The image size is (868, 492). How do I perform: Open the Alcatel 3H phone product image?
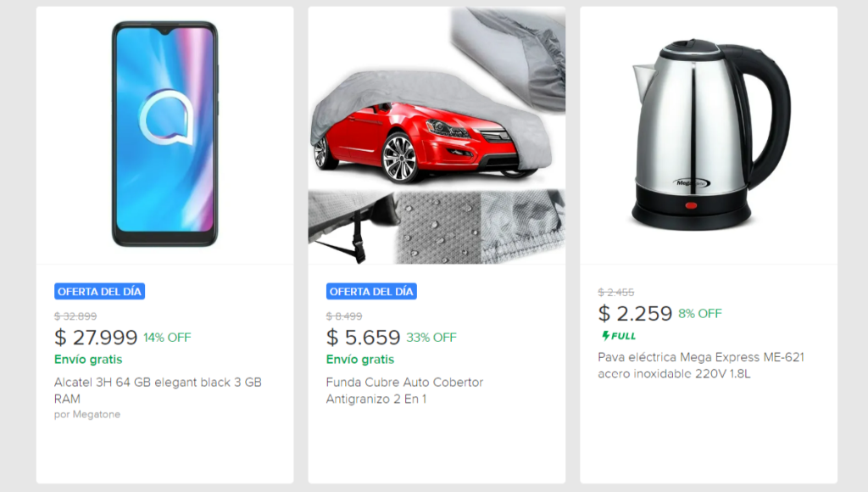coord(164,134)
